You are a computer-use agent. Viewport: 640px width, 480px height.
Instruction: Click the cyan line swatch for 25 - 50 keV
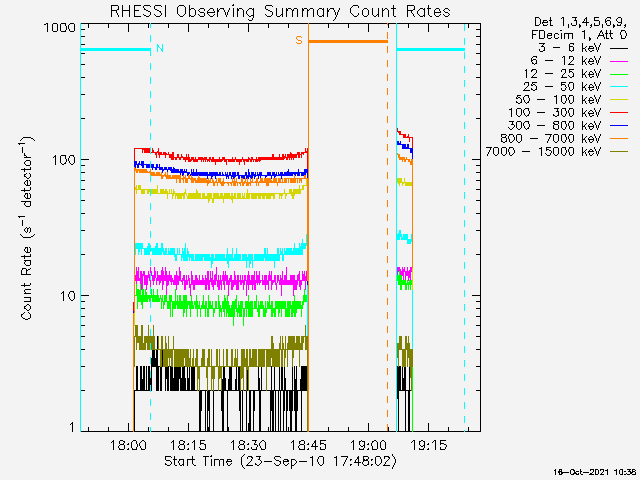pos(619,87)
